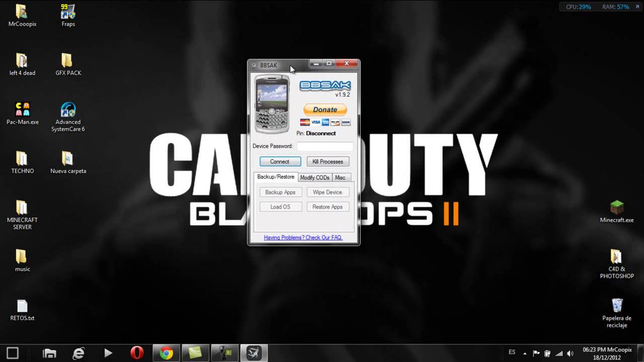The image size is (644, 362).
Task: Switch to the Modify CODs tab
Action: (314, 177)
